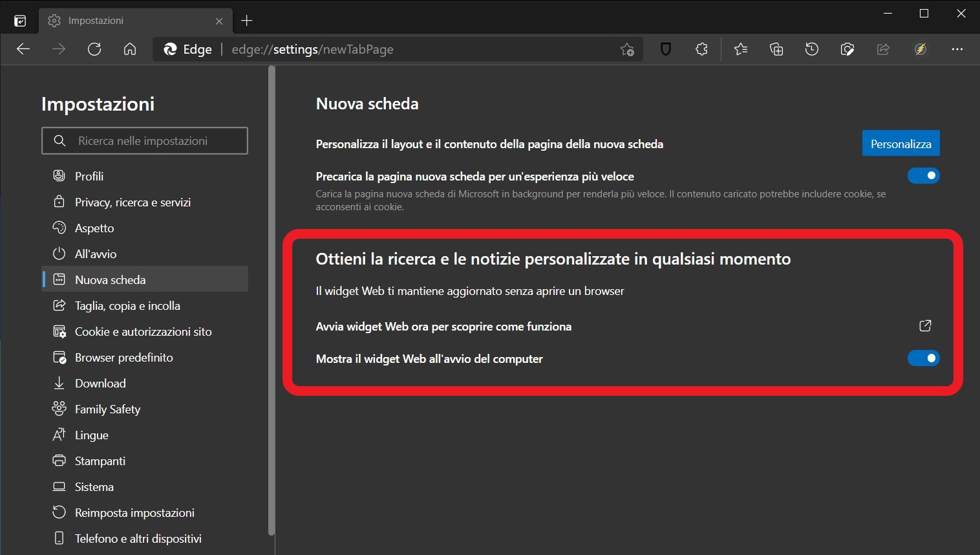
Task: Go back using the back arrow
Action: pyautogui.click(x=23, y=49)
